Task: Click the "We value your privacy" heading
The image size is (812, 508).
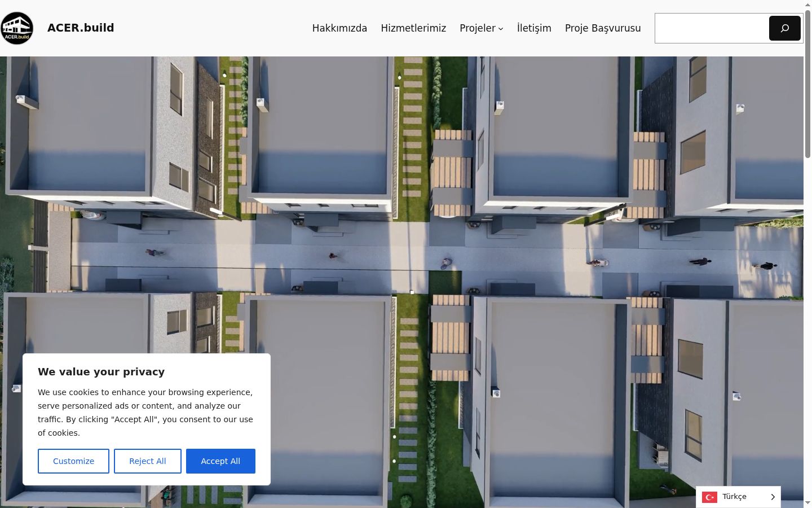Action: (101, 371)
